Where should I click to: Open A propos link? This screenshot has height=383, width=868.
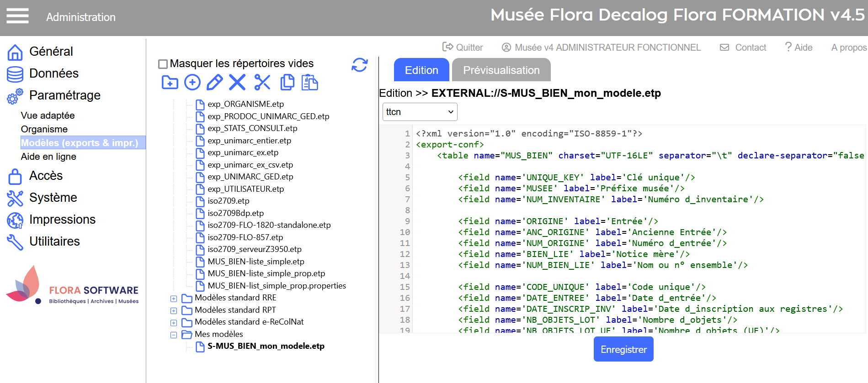(x=849, y=47)
